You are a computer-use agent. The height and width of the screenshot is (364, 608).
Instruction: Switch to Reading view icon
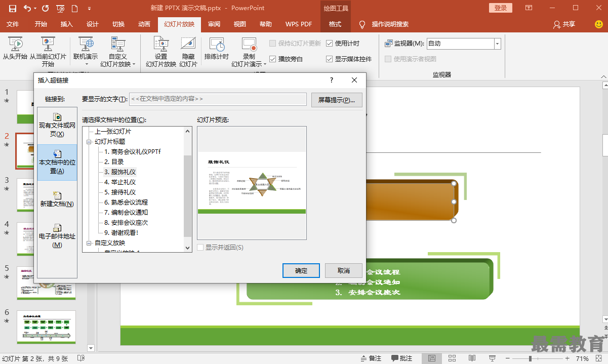[x=472, y=358]
